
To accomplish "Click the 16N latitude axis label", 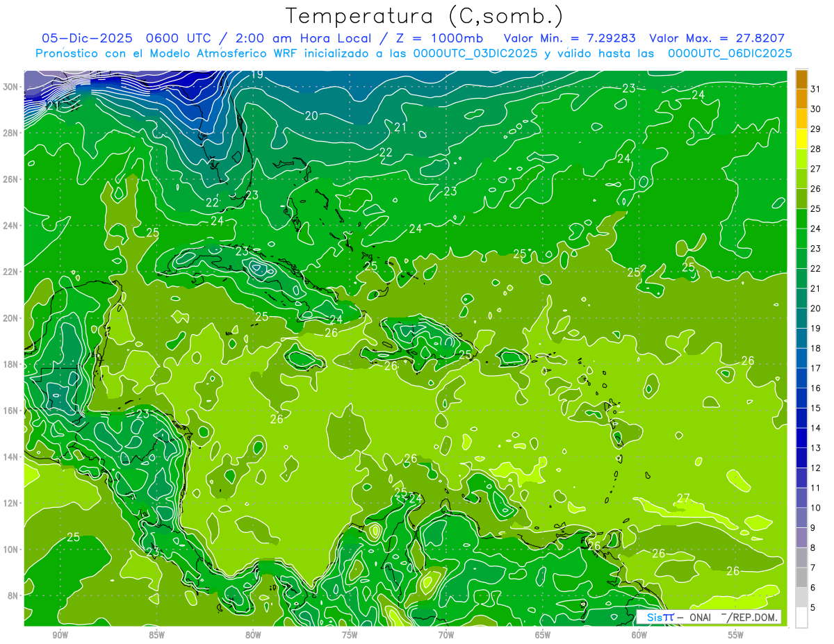I will click(x=12, y=411).
